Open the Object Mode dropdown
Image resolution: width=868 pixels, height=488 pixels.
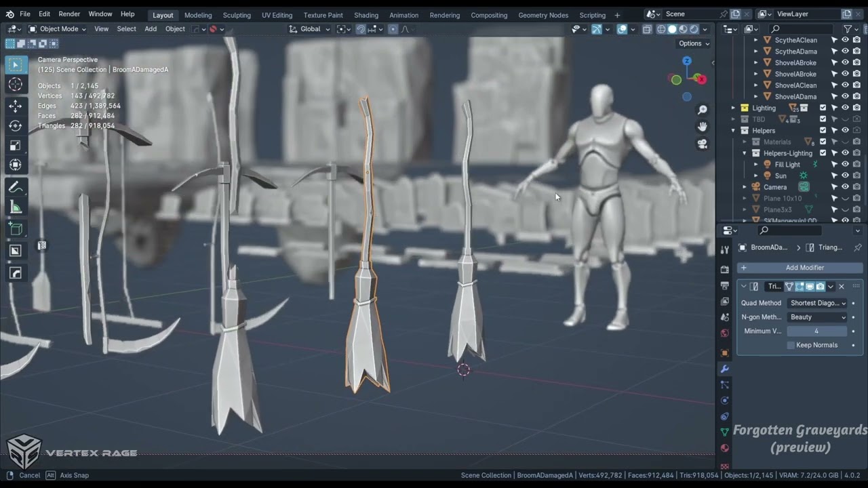click(x=57, y=29)
